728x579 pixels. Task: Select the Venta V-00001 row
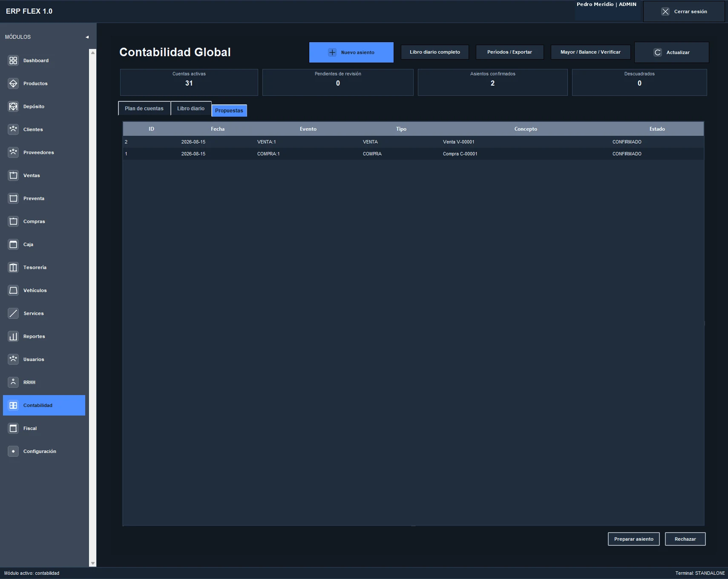point(413,142)
